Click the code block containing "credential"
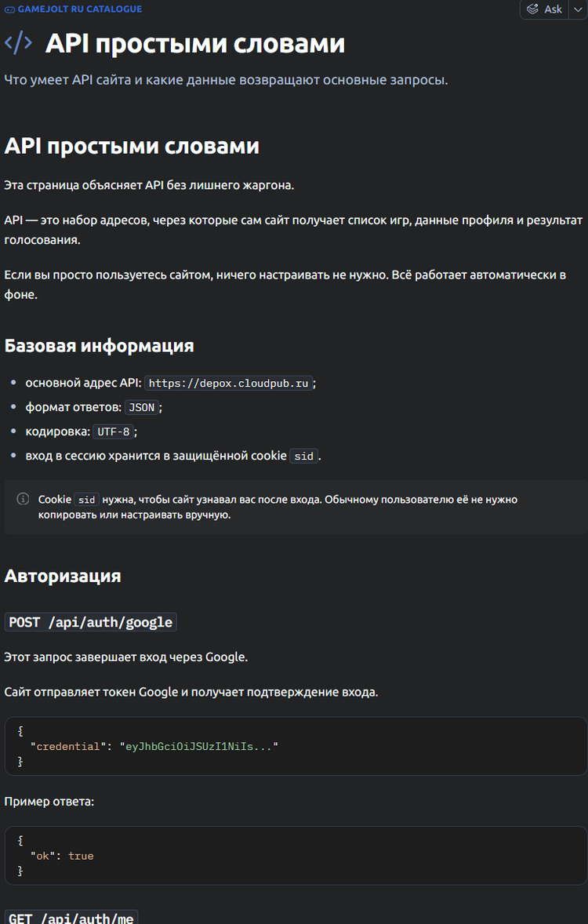Image resolution: width=588 pixels, height=924 pixels. click(296, 745)
